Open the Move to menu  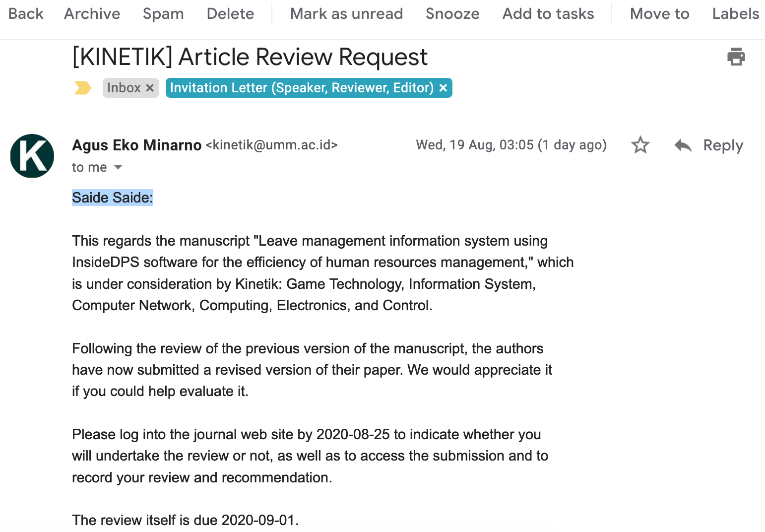[x=659, y=14]
